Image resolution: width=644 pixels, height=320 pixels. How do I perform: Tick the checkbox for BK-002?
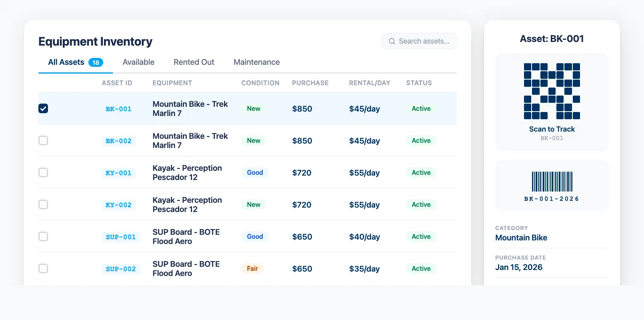point(43,140)
